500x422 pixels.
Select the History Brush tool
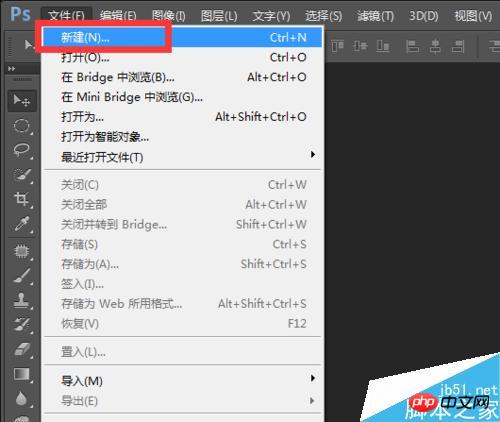pos(21,325)
